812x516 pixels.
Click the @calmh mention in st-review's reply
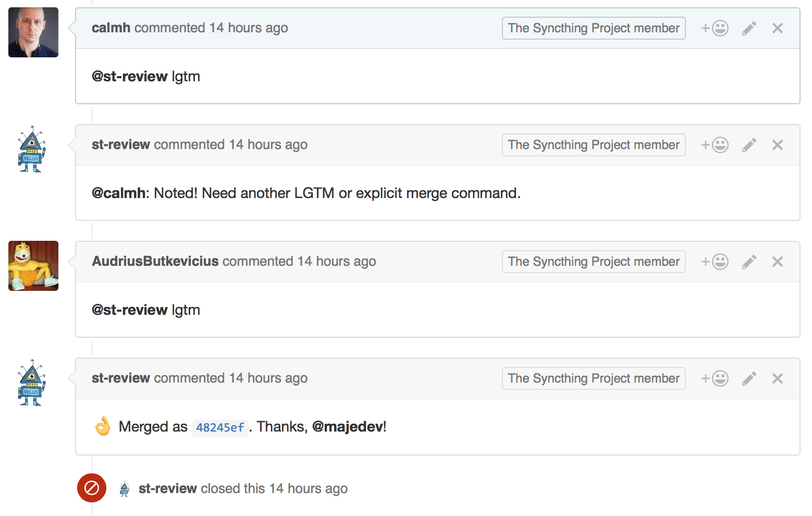coord(118,193)
